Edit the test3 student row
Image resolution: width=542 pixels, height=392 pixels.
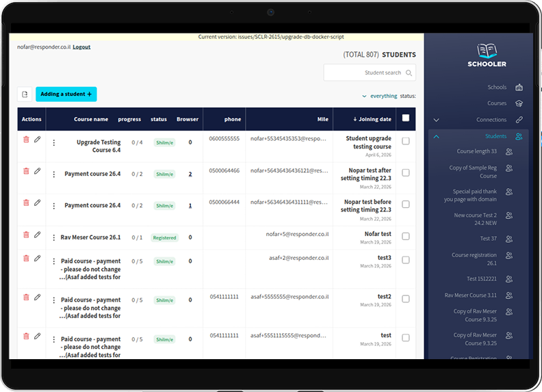38,258
